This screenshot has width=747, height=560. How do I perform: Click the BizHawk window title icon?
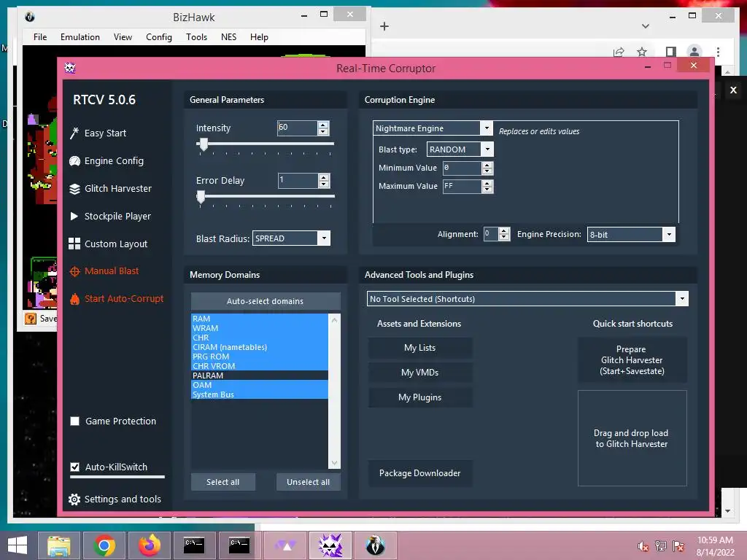tap(29, 17)
